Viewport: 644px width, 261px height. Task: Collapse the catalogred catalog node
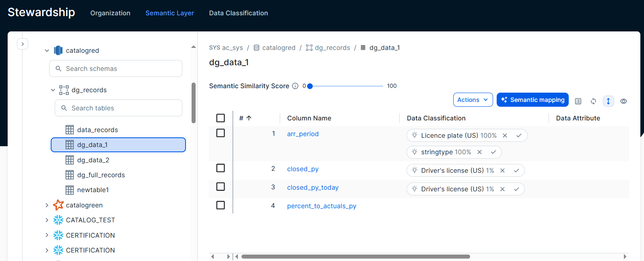point(47,50)
